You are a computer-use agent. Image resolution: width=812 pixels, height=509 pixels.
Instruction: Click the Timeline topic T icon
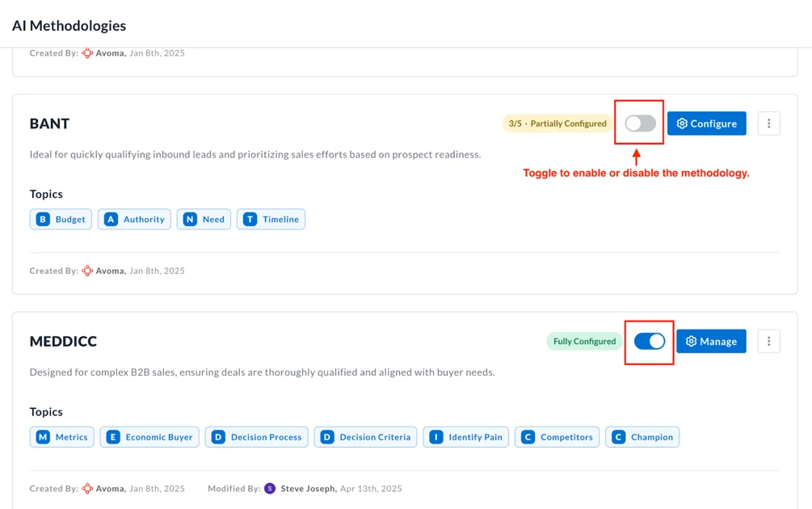(x=250, y=219)
